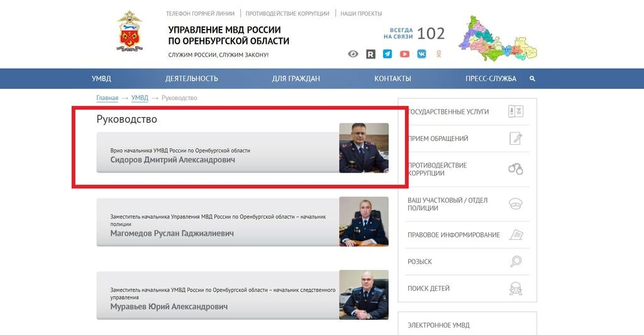644x335 pixels.
Task: Open Прием обращений in the sidebar
Action: [x=438, y=139]
